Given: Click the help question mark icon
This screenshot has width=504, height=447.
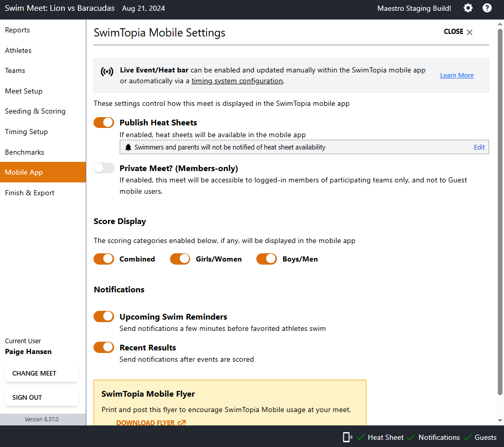Looking at the screenshot, I should coord(487,8).
